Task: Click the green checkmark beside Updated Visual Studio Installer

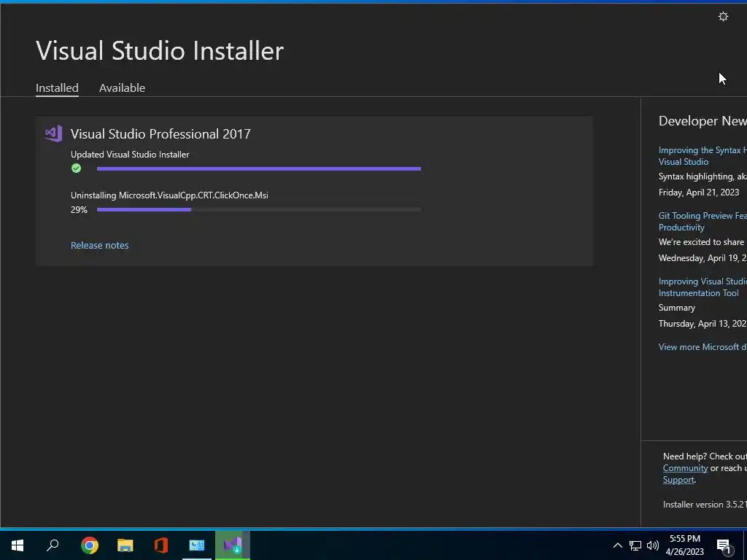Action: tap(76, 168)
